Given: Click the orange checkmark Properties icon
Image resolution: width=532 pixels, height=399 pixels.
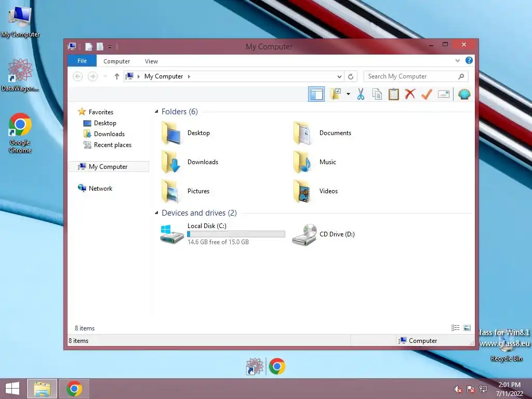Looking at the screenshot, I should click(x=427, y=94).
